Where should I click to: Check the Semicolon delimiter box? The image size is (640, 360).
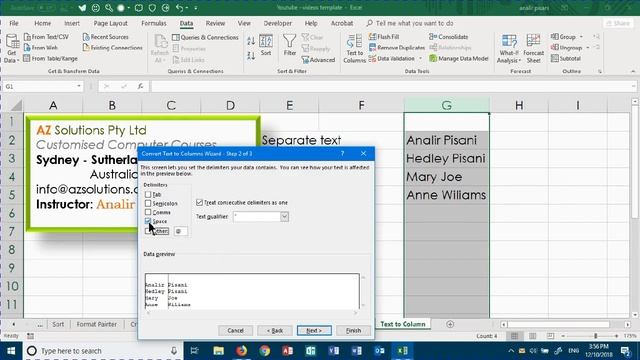148,203
